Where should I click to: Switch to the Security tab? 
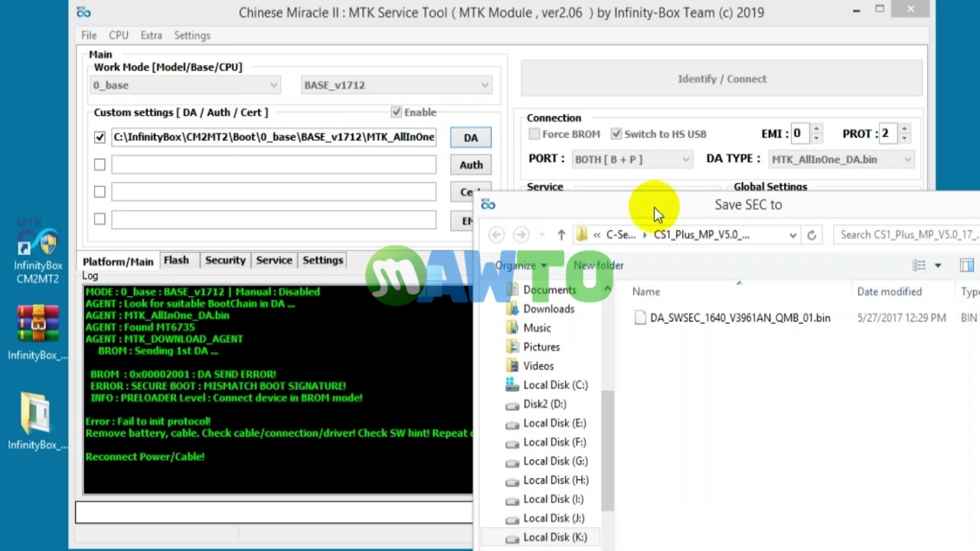coord(225,260)
